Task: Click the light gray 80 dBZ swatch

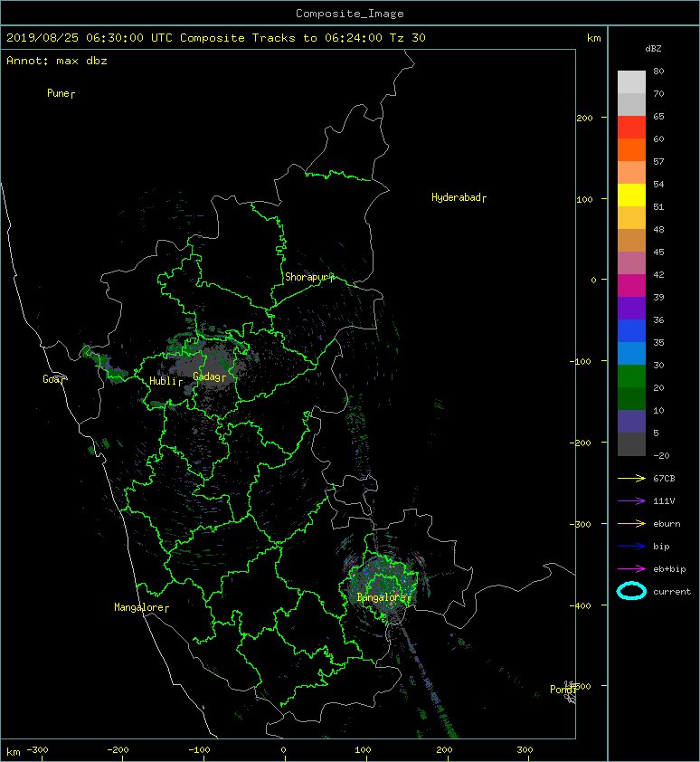Action: pyautogui.click(x=631, y=81)
